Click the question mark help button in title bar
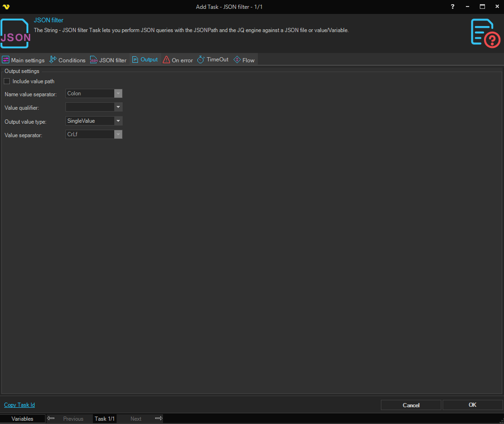 click(452, 7)
